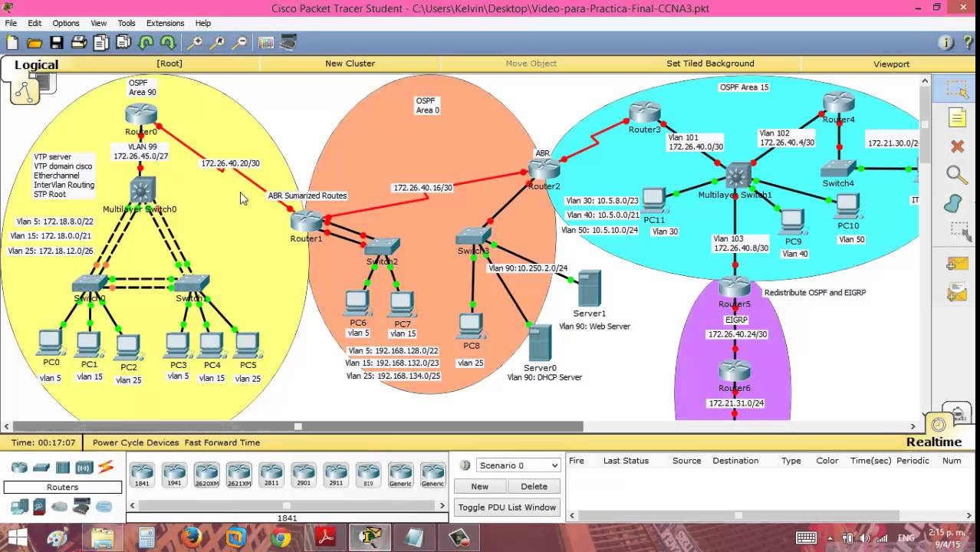
Task: Click the New Cluster button
Action: [x=350, y=64]
